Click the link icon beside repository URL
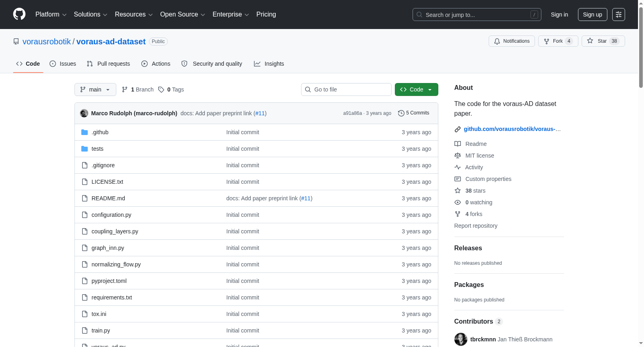The image size is (644, 347). click(x=458, y=129)
